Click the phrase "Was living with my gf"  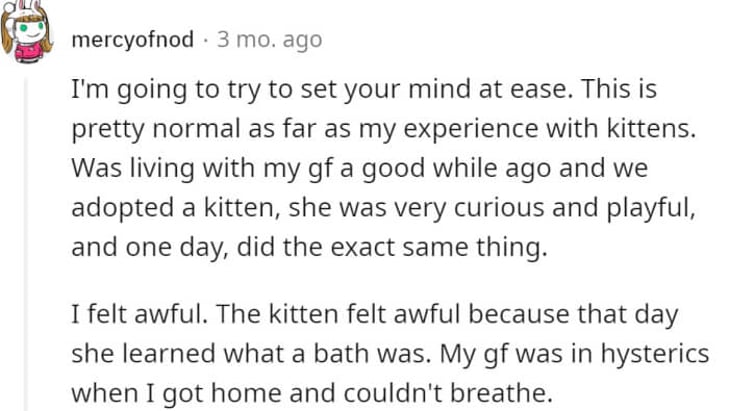pyautogui.click(x=203, y=168)
